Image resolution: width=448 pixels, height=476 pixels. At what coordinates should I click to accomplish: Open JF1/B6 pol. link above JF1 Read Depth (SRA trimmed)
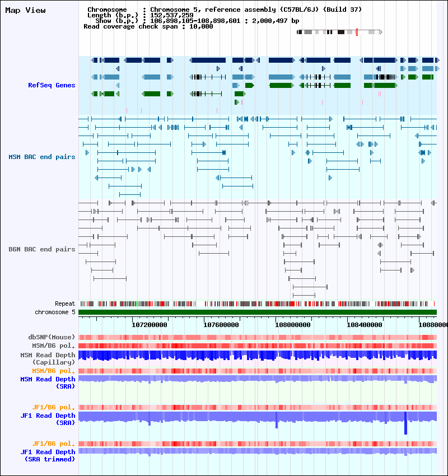(x=54, y=444)
